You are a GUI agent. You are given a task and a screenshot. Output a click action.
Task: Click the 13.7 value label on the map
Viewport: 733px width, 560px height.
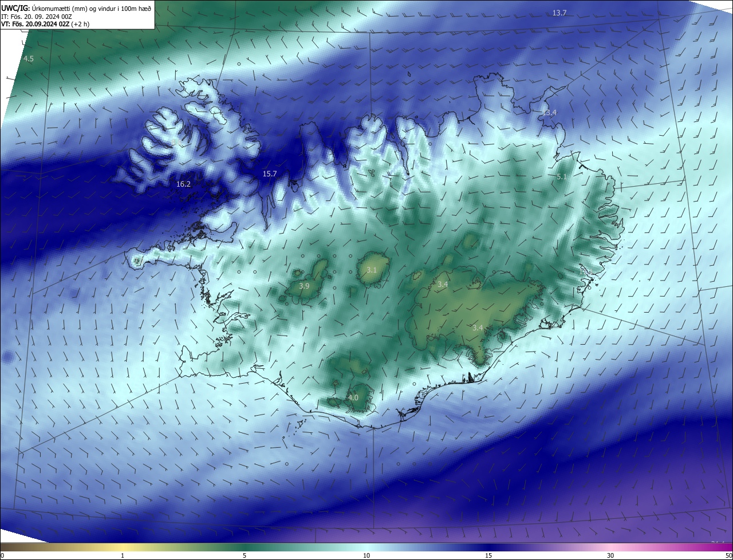pos(559,13)
